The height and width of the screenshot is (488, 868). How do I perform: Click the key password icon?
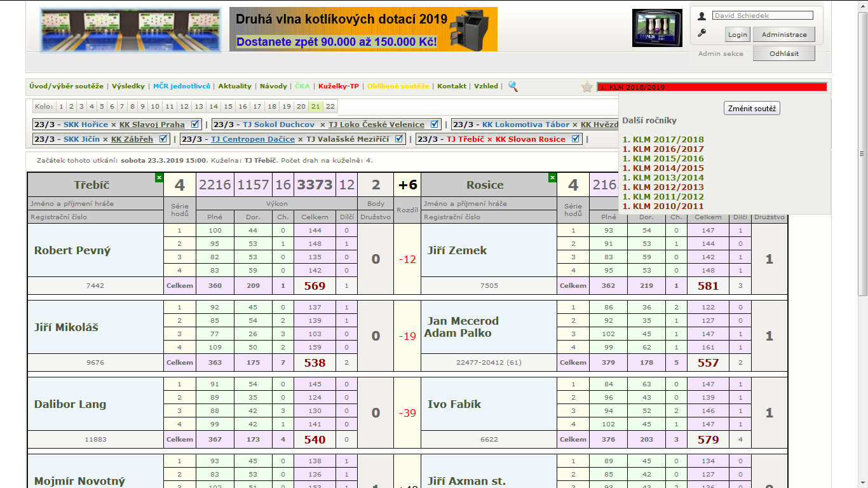[x=702, y=34]
